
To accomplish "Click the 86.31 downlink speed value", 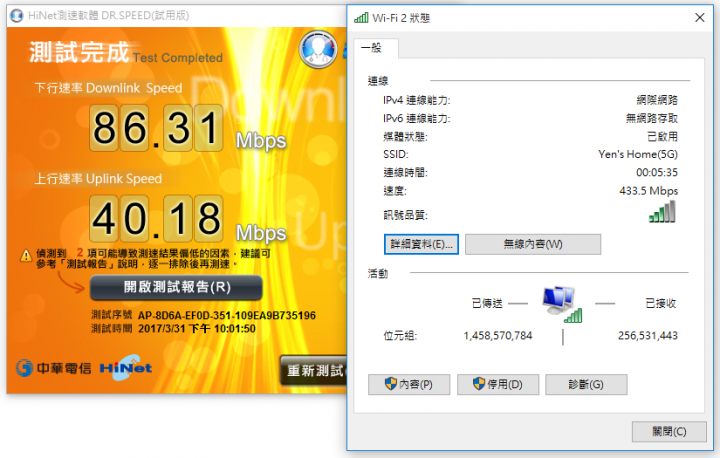I will [x=156, y=128].
